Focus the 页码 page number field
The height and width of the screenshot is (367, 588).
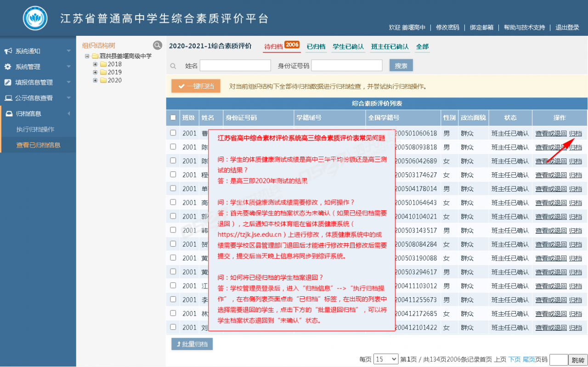559,360
